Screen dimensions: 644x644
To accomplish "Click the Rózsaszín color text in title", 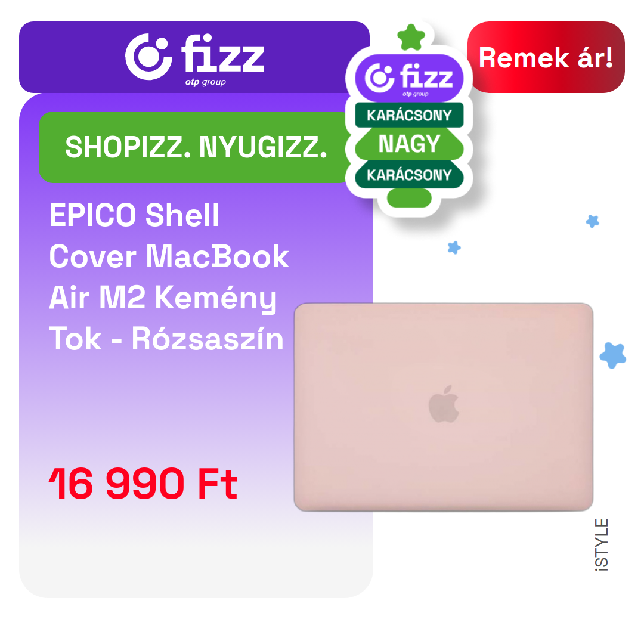I will tap(208, 339).
